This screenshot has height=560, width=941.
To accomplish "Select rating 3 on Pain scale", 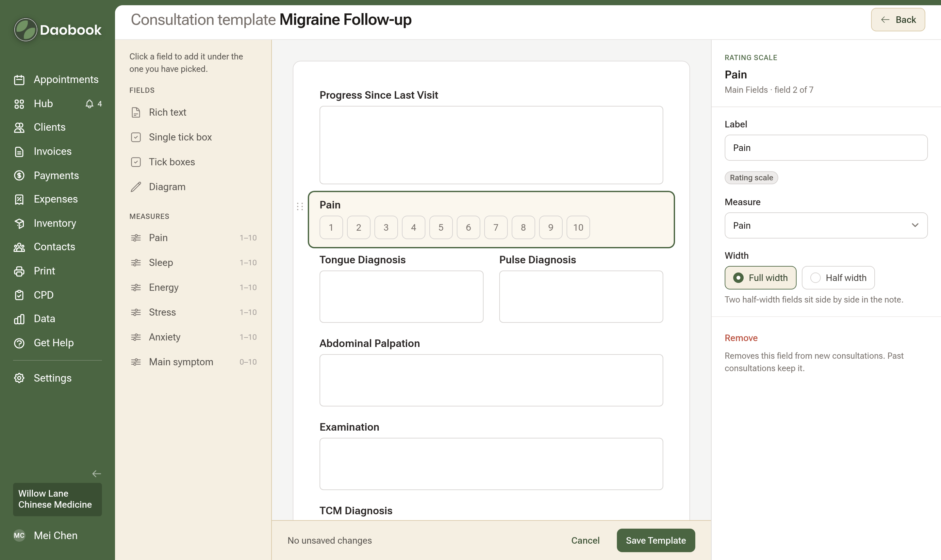I will point(386,227).
